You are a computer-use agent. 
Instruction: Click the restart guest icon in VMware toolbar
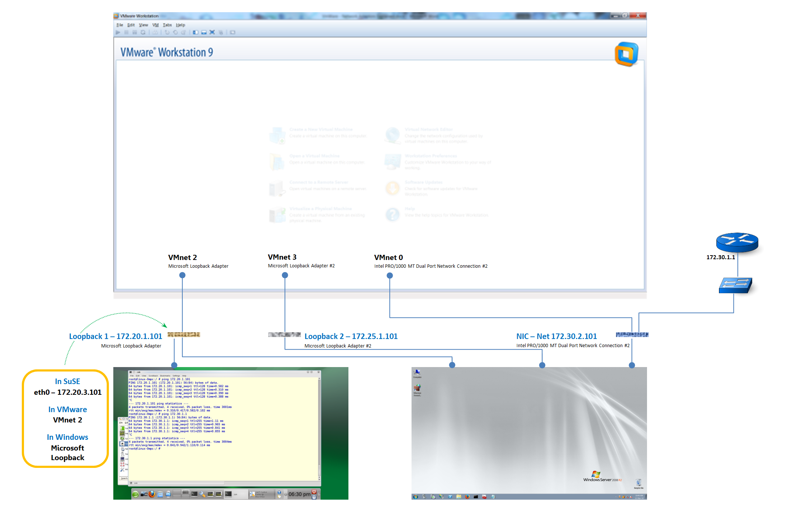coord(143,32)
